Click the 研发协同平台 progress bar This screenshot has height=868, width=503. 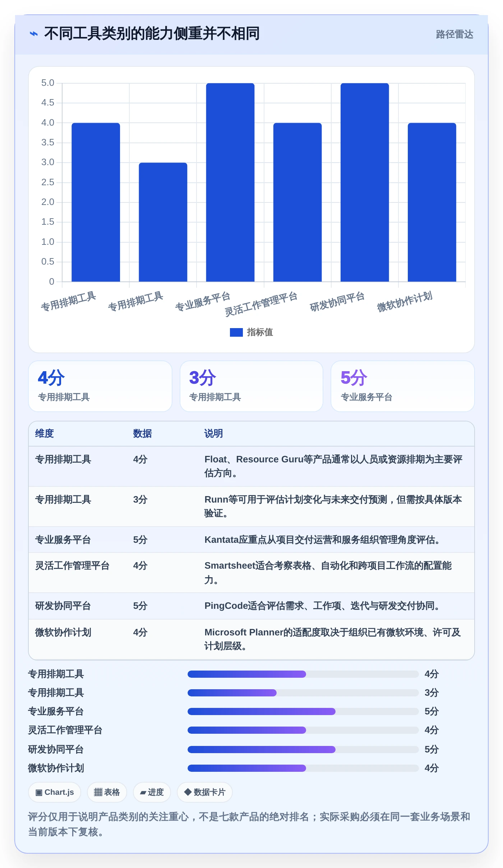pos(303,750)
